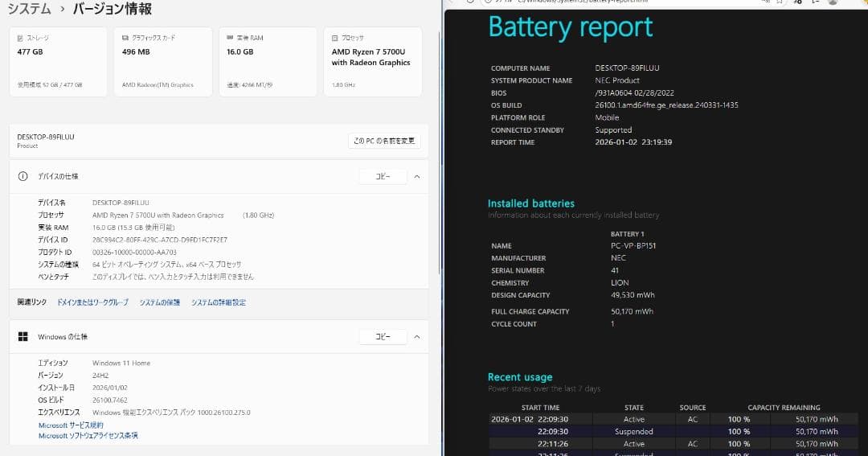Copy the Windows specifications with コピー

coord(383,336)
